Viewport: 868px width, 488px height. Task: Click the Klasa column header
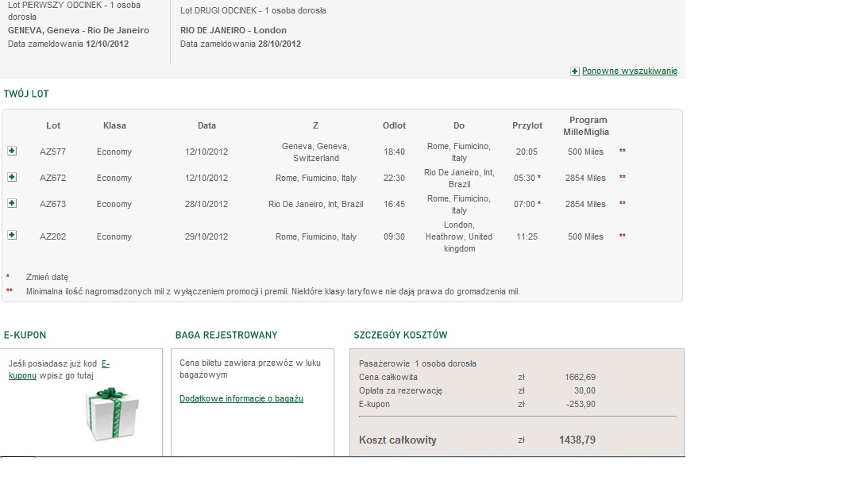(x=114, y=125)
